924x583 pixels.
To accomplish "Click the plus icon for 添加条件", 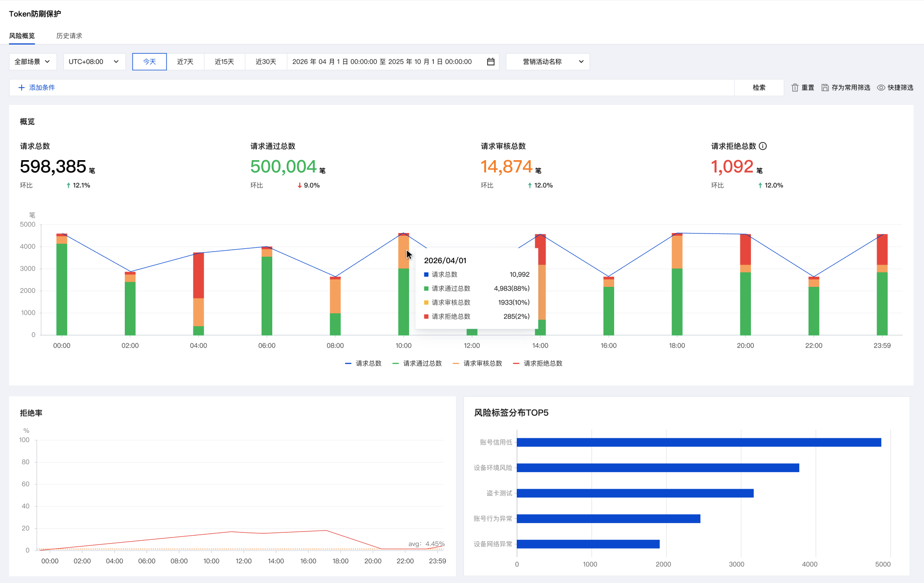I will click(x=21, y=88).
